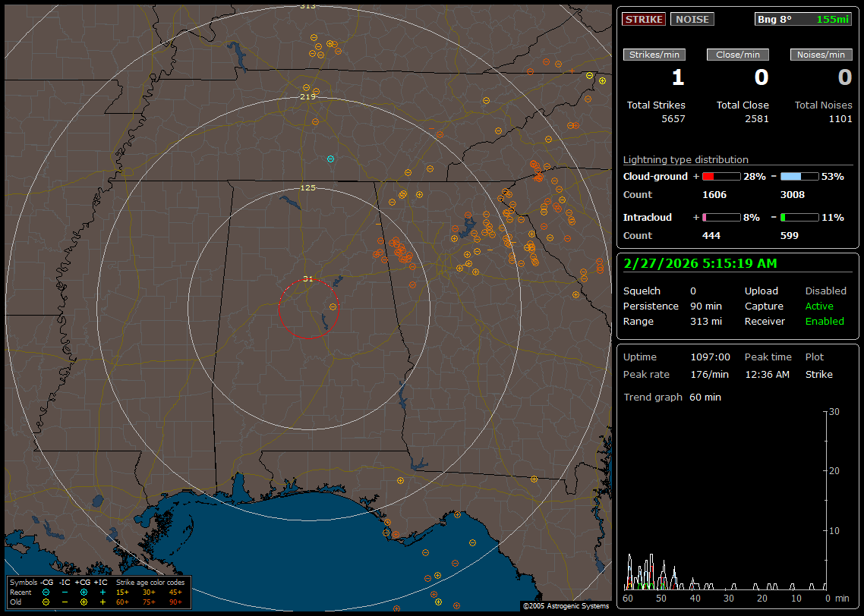Click strike marker inside the red dashed circle
Image resolution: width=864 pixels, height=616 pixels.
click(333, 307)
